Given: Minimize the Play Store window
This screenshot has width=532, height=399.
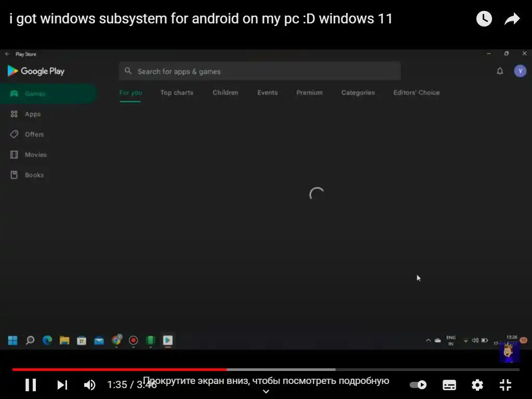Looking at the screenshot, I should pyautogui.click(x=489, y=54).
